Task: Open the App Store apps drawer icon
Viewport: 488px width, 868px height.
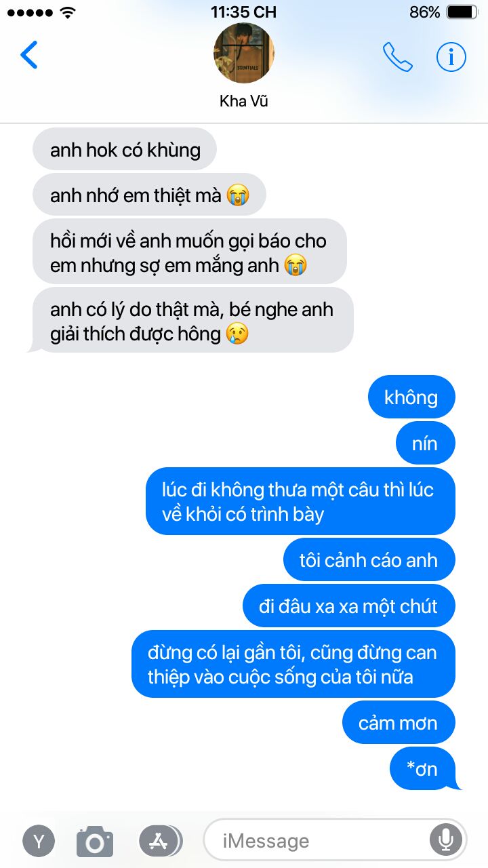Action: point(160,842)
